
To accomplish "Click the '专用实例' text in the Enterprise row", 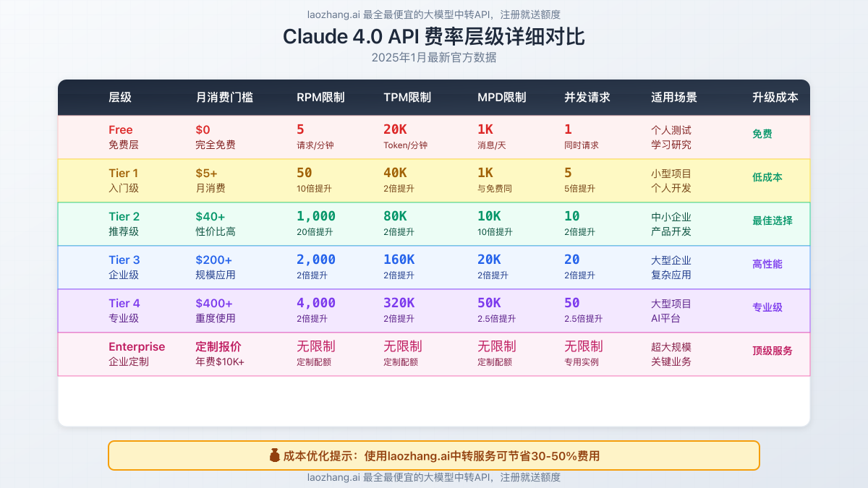I will (x=582, y=362).
